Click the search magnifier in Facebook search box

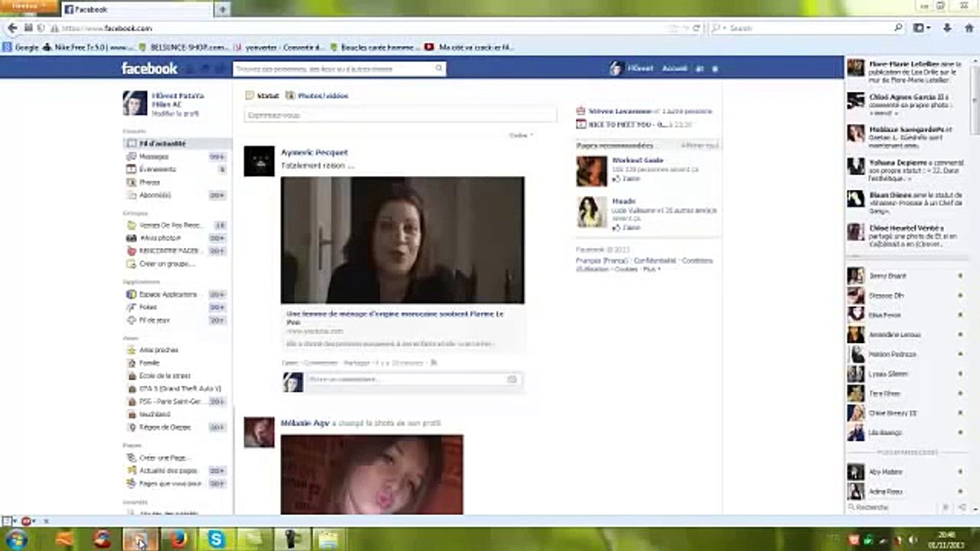coord(439,68)
